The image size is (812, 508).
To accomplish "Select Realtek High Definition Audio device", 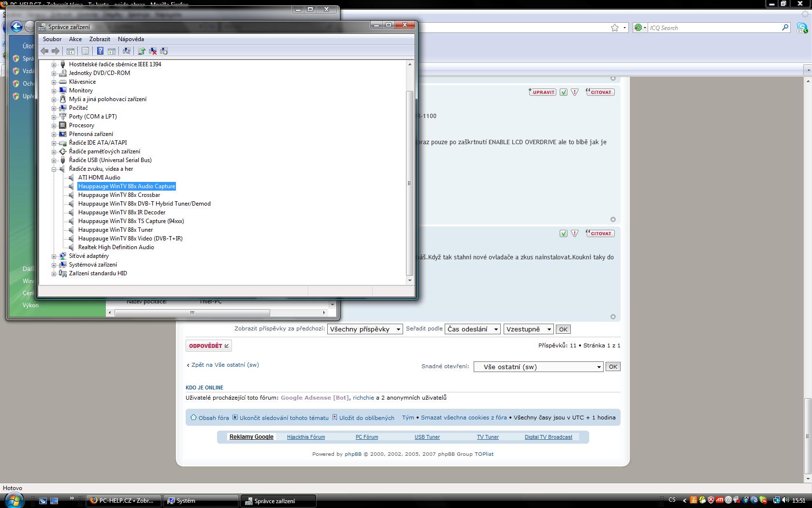I will (x=116, y=247).
